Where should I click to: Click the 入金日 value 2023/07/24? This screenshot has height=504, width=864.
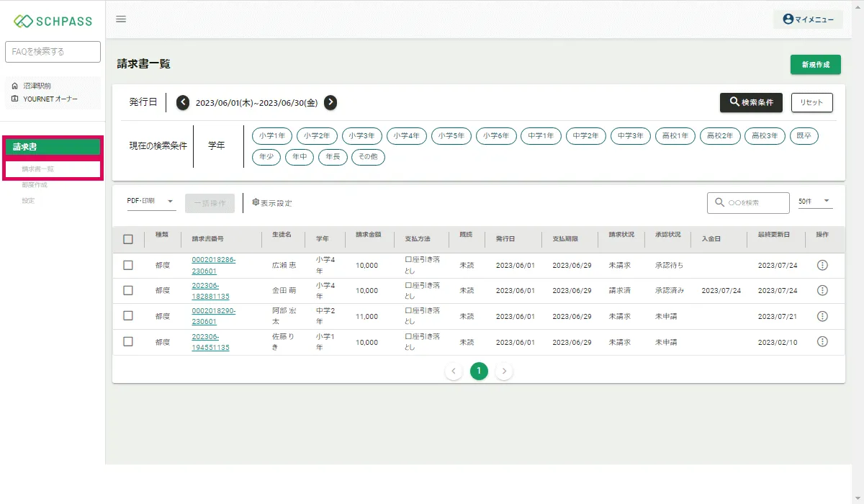pyautogui.click(x=721, y=291)
